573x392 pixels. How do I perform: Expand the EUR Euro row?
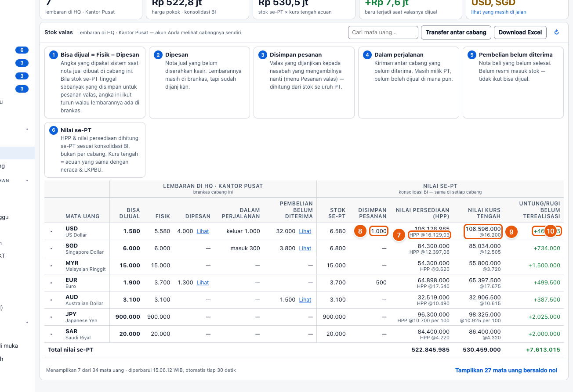51,283
